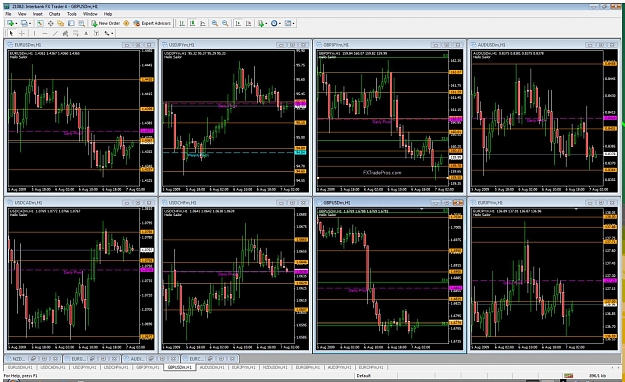
Task: Open the Terminal panel icon
Action: [x=71, y=24]
